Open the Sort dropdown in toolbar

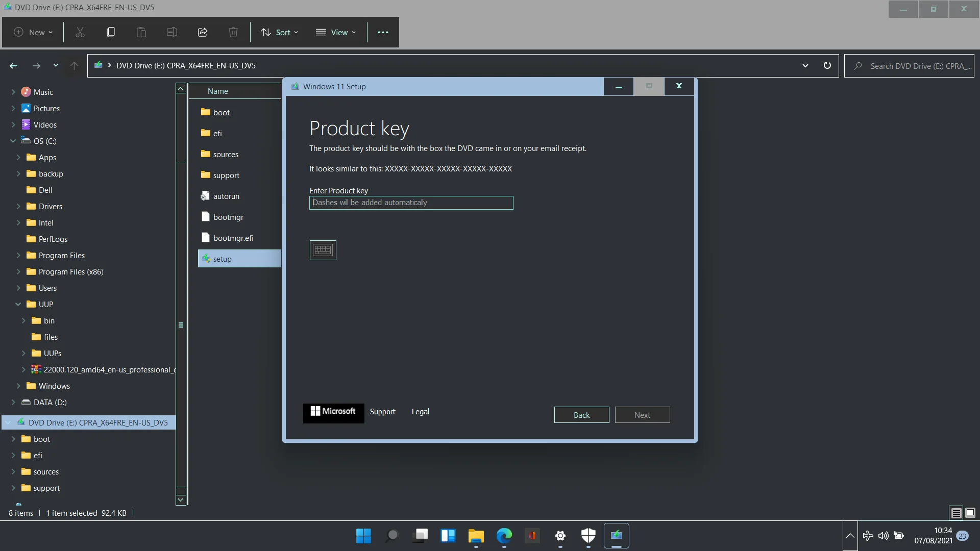coord(280,32)
